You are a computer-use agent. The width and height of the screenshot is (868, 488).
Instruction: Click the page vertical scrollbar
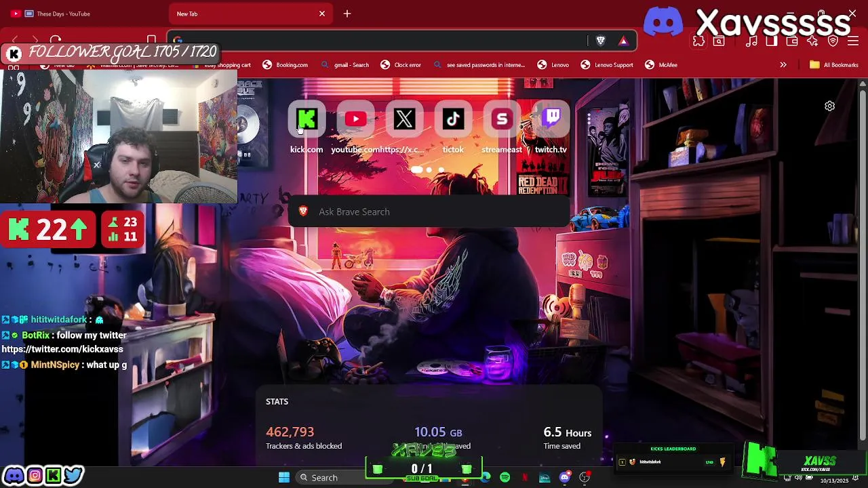pyautogui.click(x=863, y=264)
